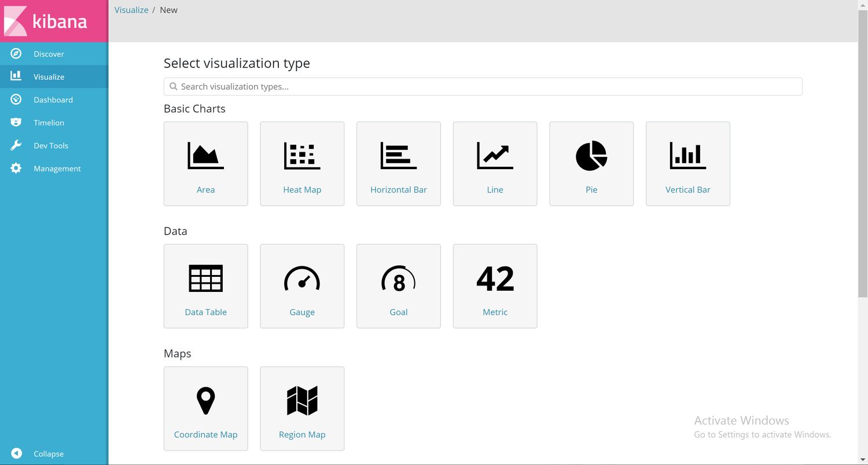The width and height of the screenshot is (868, 465).
Task: Select the Area chart icon
Action: 205,156
